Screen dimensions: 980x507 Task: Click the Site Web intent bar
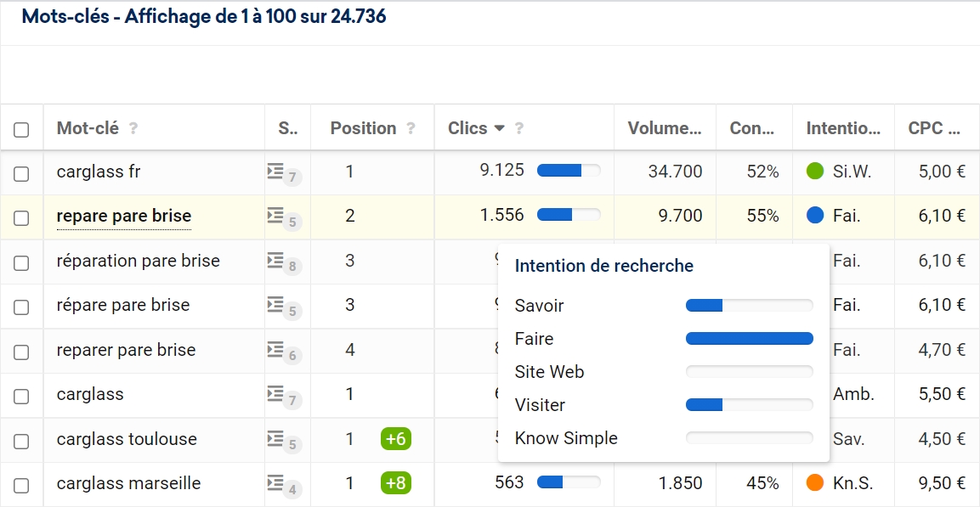point(750,371)
